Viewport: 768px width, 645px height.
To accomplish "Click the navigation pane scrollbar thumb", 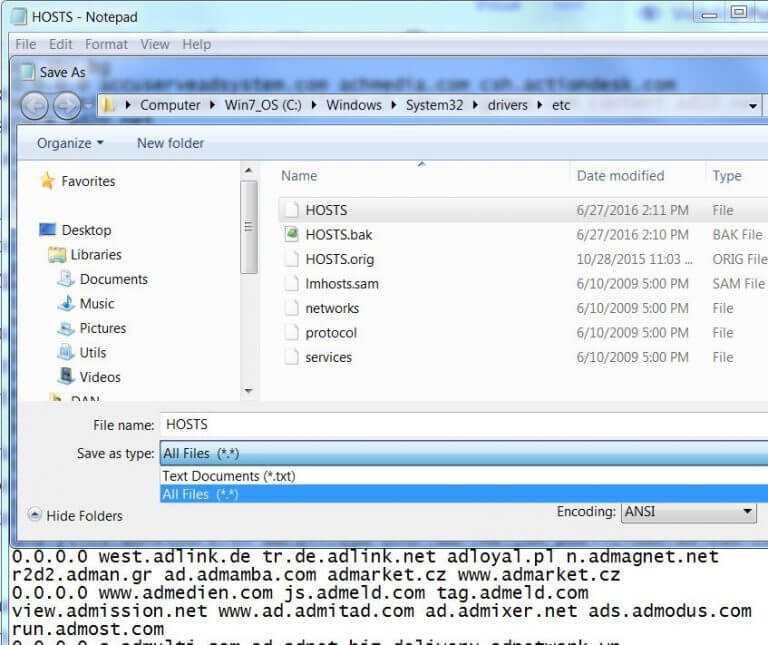I will coord(249,227).
